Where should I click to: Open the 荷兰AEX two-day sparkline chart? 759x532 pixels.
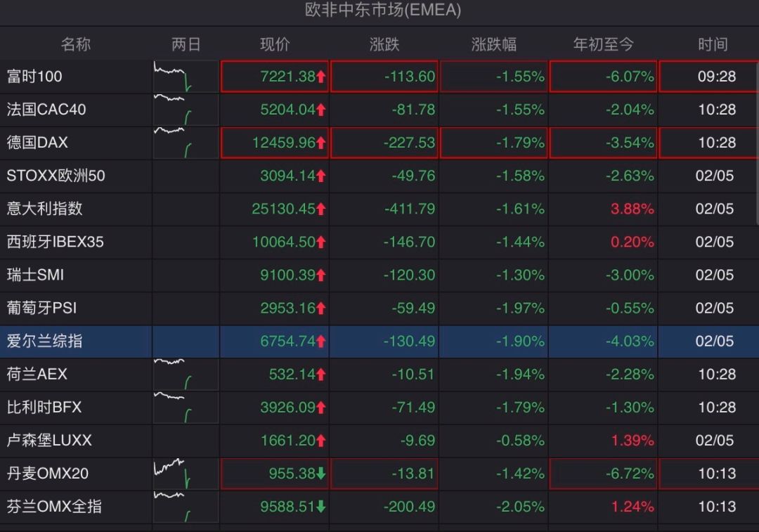tap(186, 375)
